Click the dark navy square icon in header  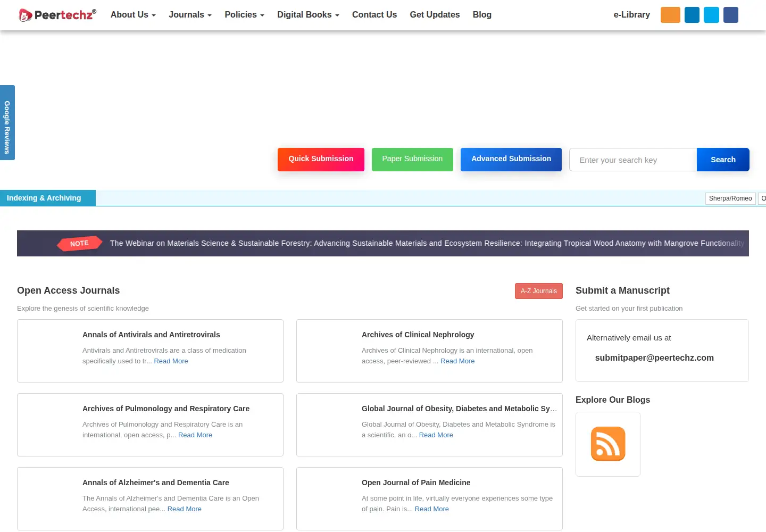(731, 15)
